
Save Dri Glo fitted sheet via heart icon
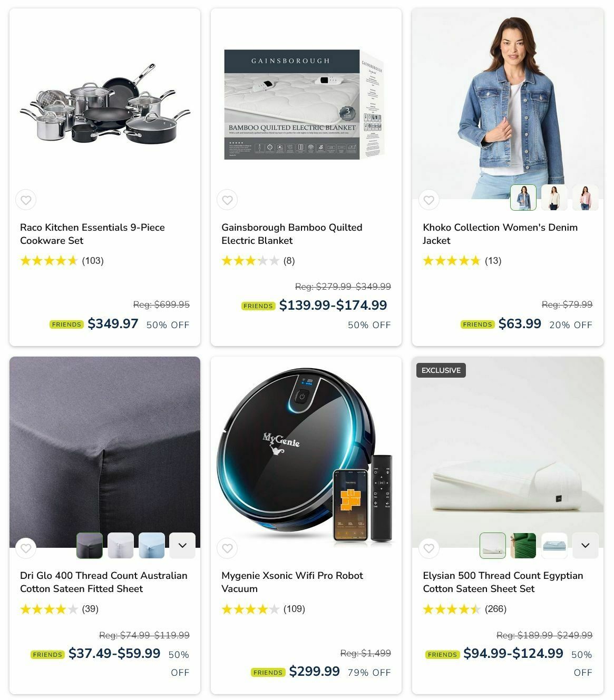point(26,548)
